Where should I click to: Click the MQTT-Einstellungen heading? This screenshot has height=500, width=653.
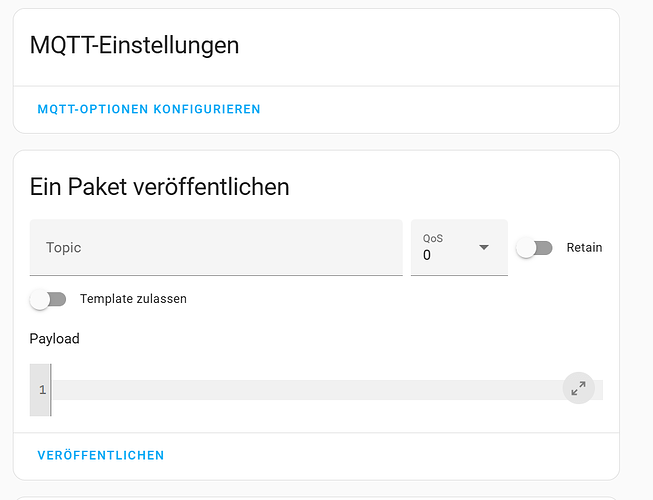(x=135, y=45)
